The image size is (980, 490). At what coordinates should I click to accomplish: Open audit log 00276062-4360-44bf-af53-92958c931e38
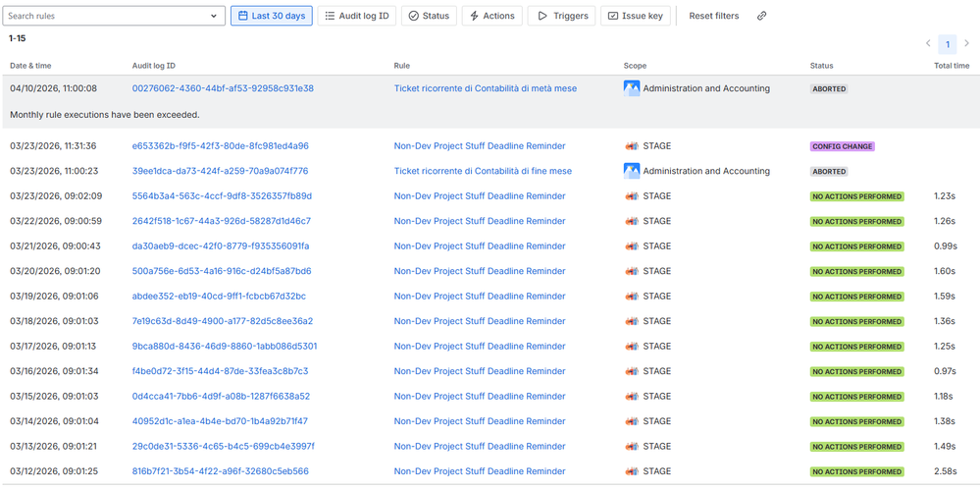(x=223, y=88)
